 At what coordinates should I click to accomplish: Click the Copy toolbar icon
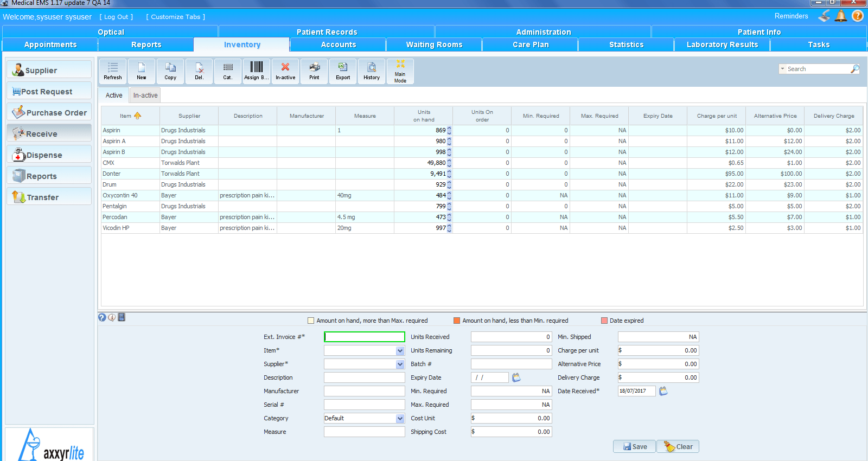170,71
